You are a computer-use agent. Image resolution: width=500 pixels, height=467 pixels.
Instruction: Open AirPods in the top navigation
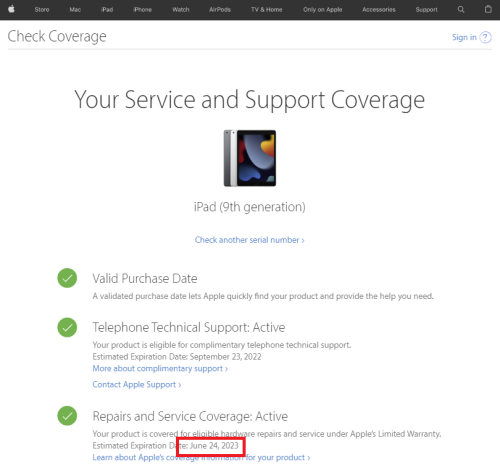point(220,10)
